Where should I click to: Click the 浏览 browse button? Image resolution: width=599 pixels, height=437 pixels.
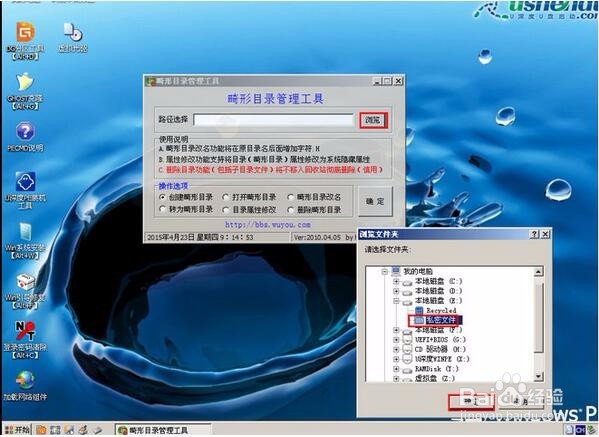pos(373,120)
